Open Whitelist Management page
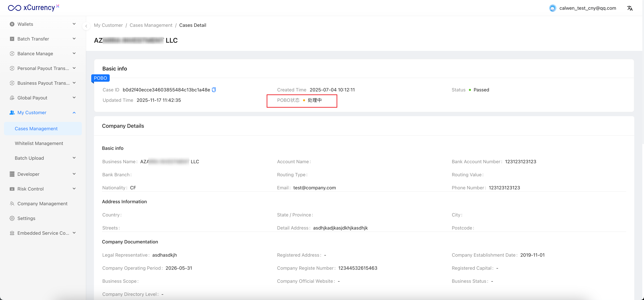This screenshot has width=644, height=300. [x=39, y=143]
